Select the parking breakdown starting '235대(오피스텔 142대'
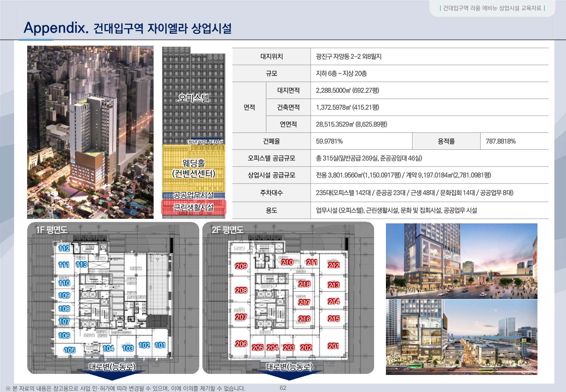 point(414,193)
